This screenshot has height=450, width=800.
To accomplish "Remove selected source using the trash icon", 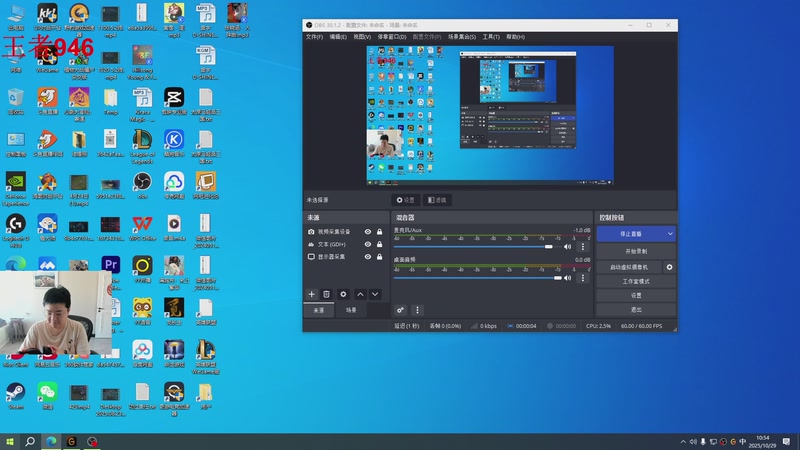I will (x=327, y=294).
